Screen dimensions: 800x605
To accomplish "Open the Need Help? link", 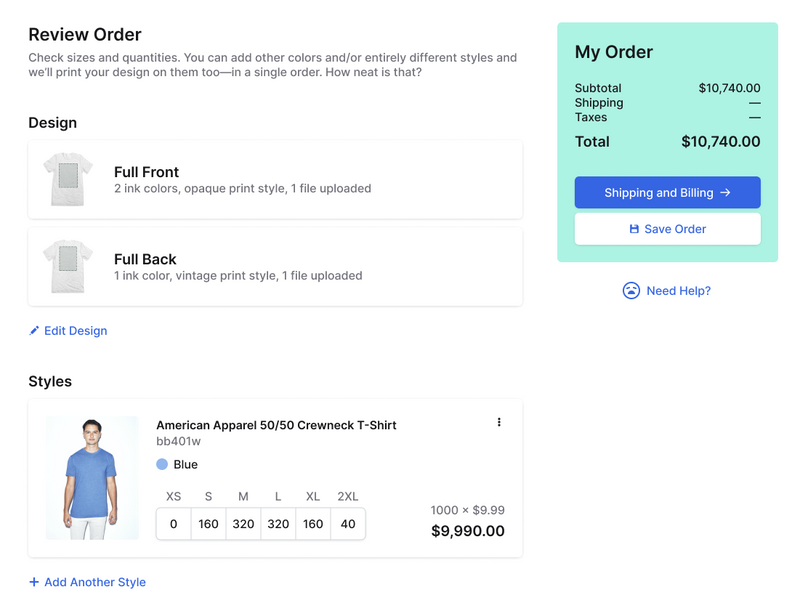I will [x=678, y=291].
